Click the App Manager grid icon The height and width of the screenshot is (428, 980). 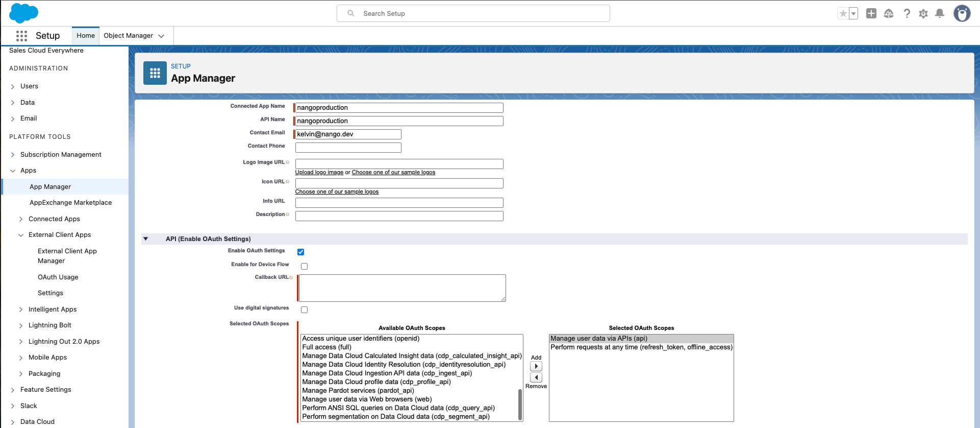click(x=155, y=73)
